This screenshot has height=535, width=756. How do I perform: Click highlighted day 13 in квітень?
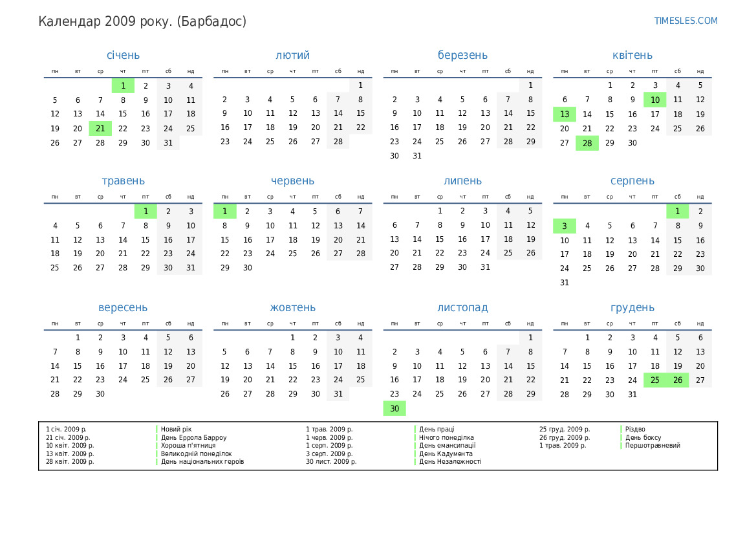pyautogui.click(x=565, y=115)
